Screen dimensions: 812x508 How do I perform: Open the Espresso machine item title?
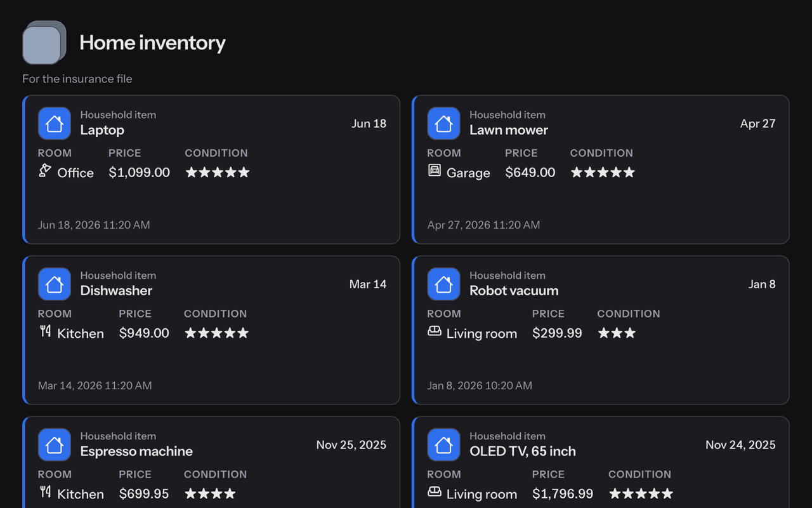pyautogui.click(x=136, y=451)
